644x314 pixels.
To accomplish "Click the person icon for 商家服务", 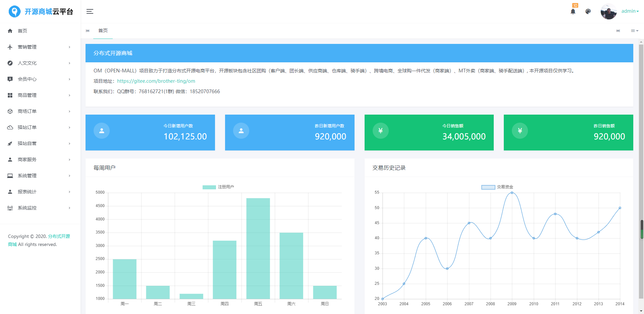I will [10, 160].
